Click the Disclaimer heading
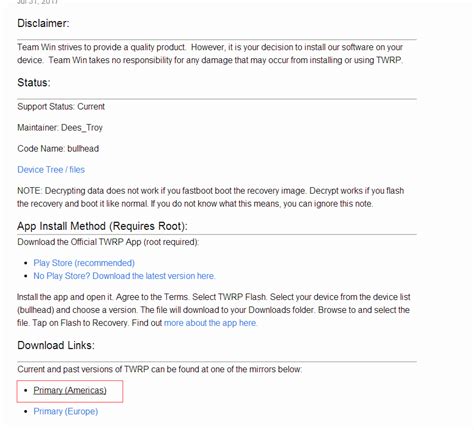The width and height of the screenshot is (474, 430). (x=43, y=23)
